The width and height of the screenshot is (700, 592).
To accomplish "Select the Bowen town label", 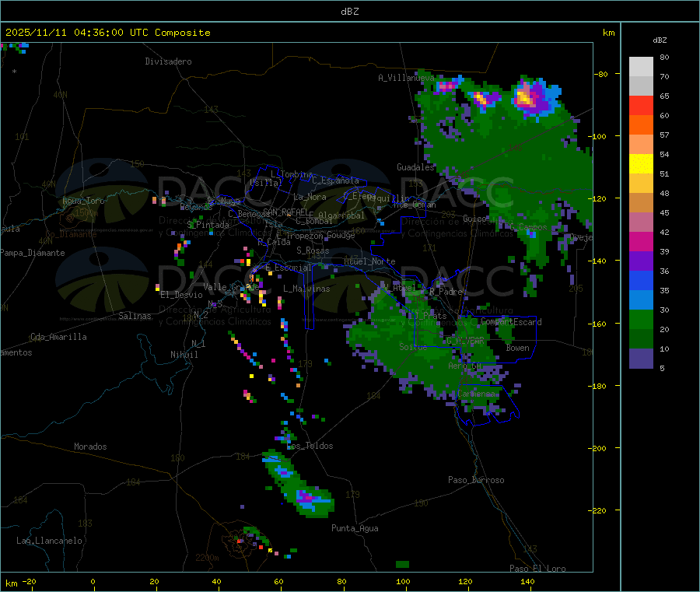I will [x=517, y=348].
